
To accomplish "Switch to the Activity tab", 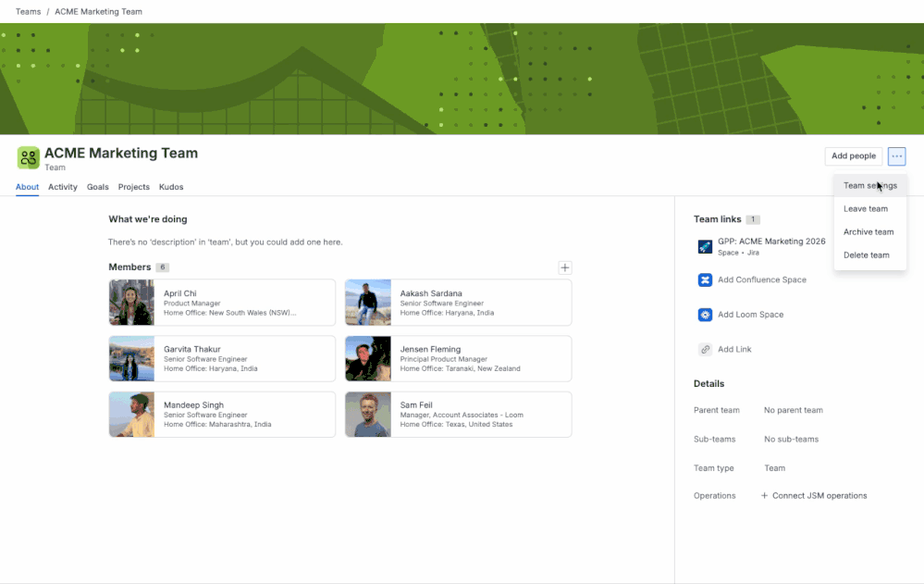I will pyautogui.click(x=63, y=187).
